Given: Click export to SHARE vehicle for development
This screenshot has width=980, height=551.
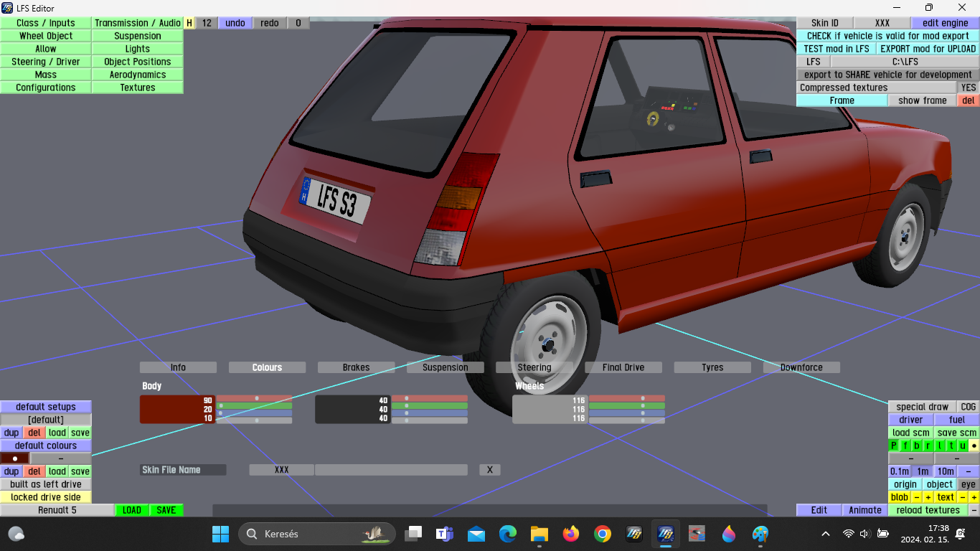Looking at the screenshot, I should (887, 75).
